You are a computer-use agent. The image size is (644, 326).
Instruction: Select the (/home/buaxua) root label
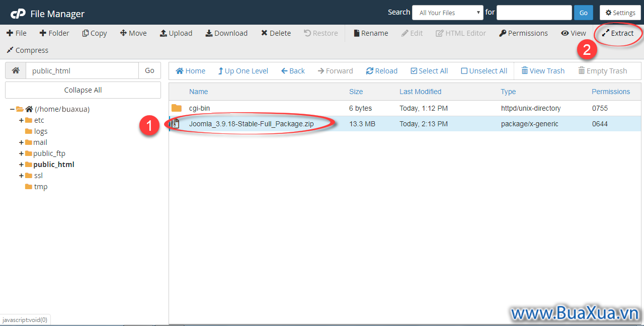[x=62, y=109]
